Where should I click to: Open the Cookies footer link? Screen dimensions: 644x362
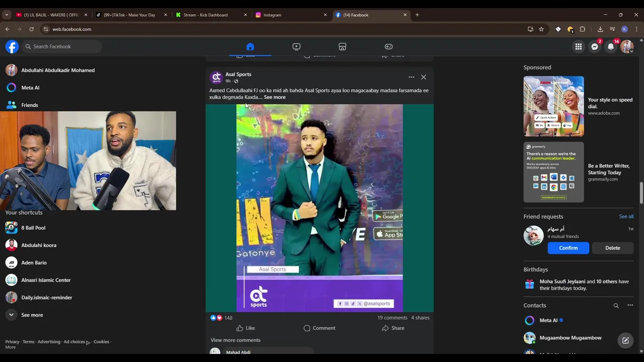[101, 342]
